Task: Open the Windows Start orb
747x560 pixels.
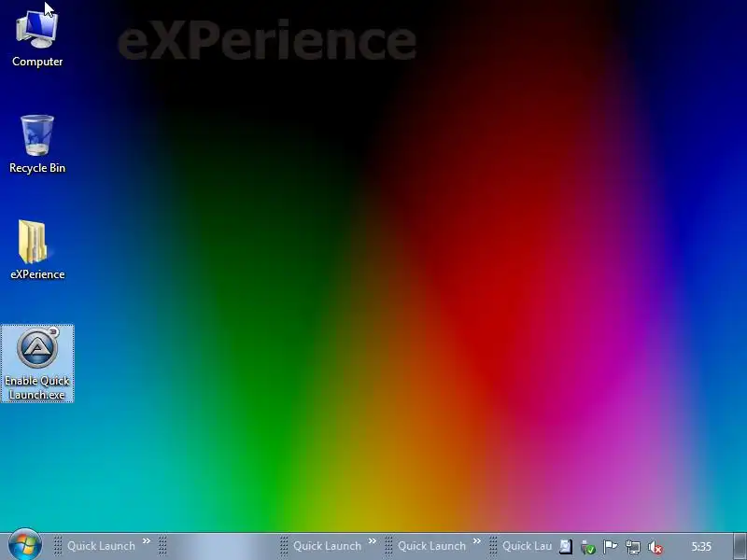Action: pyautogui.click(x=25, y=545)
